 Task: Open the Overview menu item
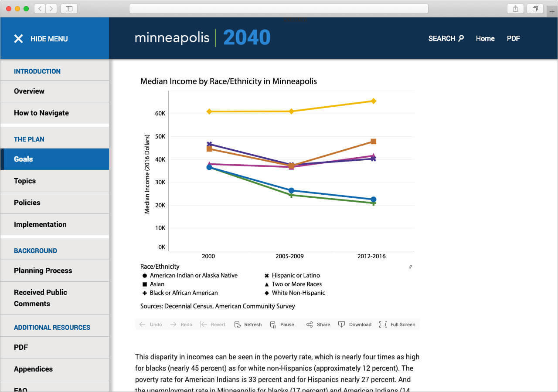pos(54,91)
